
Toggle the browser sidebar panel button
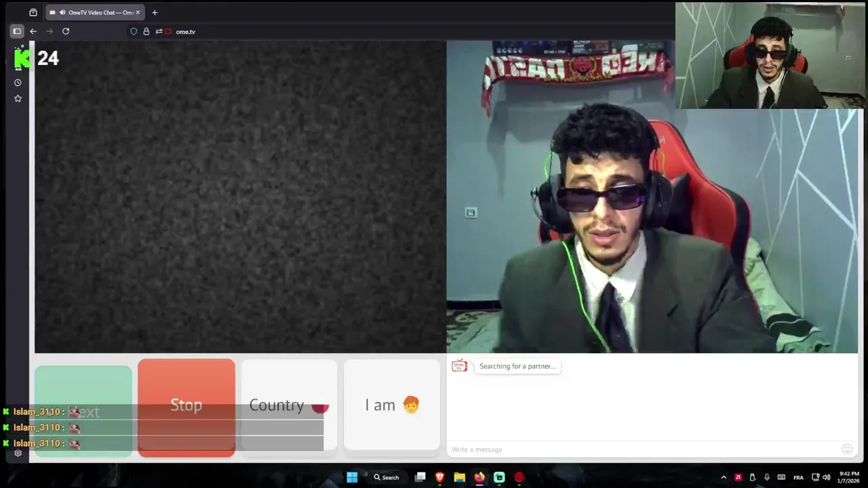click(x=17, y=31)
